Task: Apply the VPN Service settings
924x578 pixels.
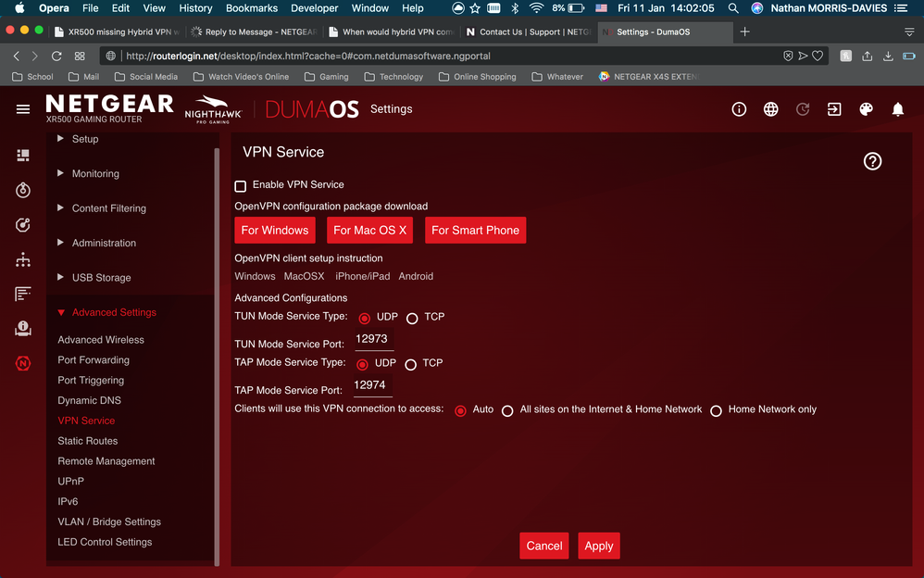Action: coord(598,546)
